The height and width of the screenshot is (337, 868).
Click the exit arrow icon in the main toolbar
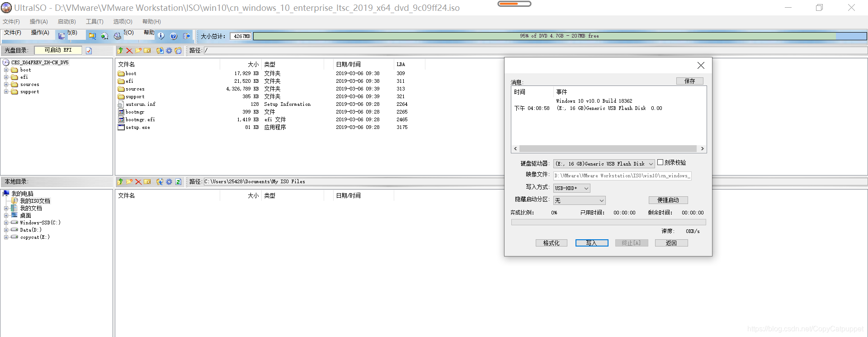pos(187,36)
